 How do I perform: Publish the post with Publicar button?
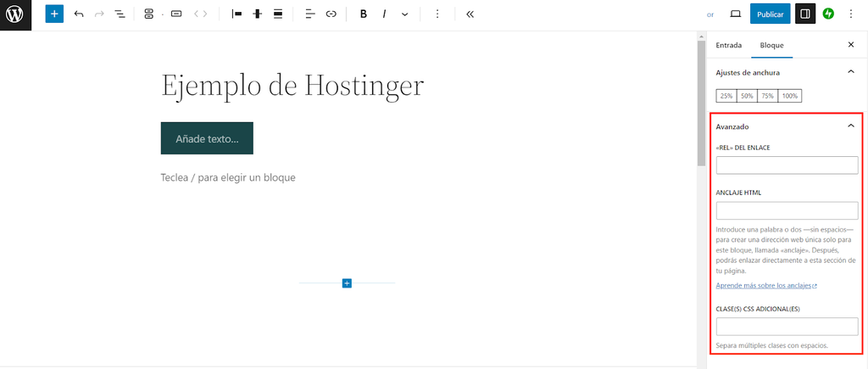pyautogui.click(x=770, y=14)
